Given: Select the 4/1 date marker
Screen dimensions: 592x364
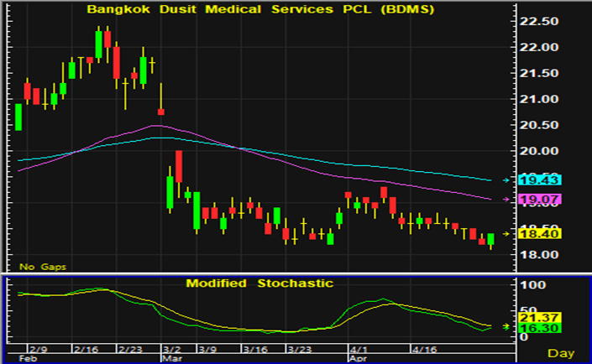Looking at the screenshot, I should click(359, 349).
